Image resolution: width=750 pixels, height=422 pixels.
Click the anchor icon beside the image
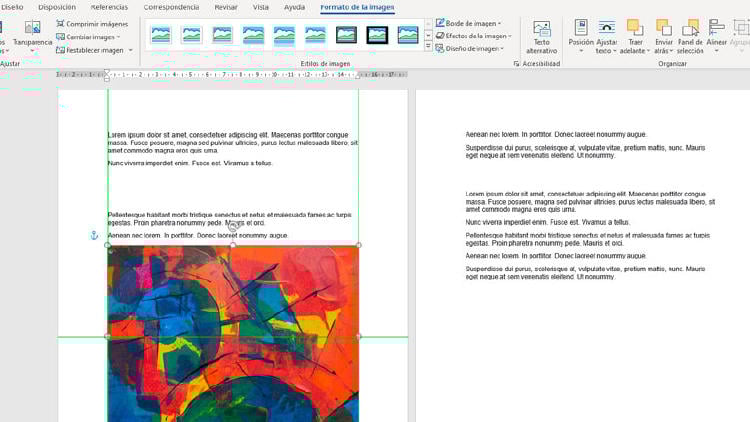click(94, 235)
